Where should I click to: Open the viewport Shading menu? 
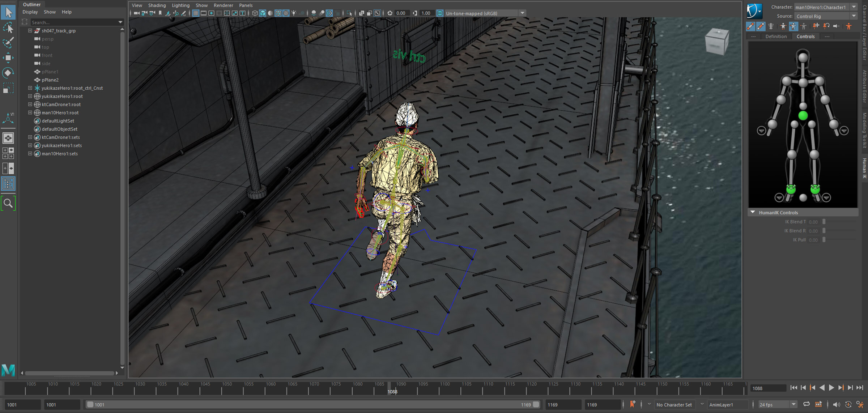tap(157, 5)
